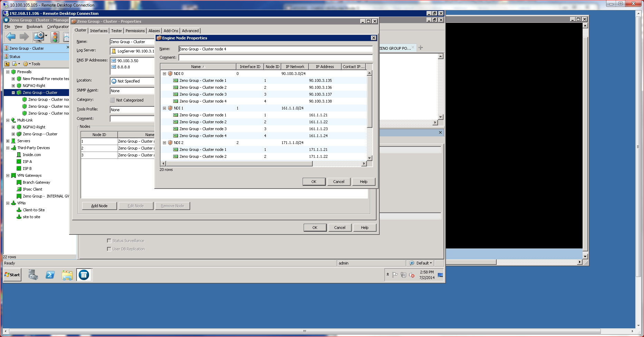644x337 pixels.
Task: Select the IPsec Client icon
Action: (19, 189)
